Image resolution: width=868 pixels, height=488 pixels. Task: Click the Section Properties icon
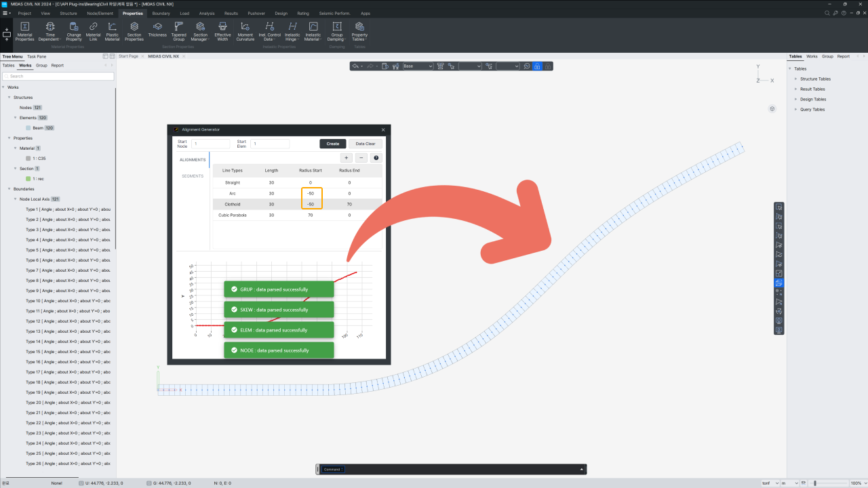(x=134, y=31)
